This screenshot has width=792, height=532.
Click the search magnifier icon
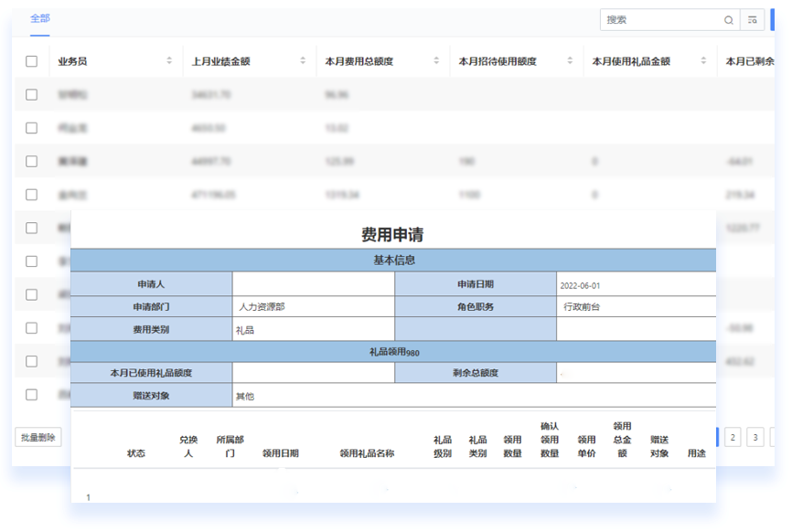(x=729, y=19)
